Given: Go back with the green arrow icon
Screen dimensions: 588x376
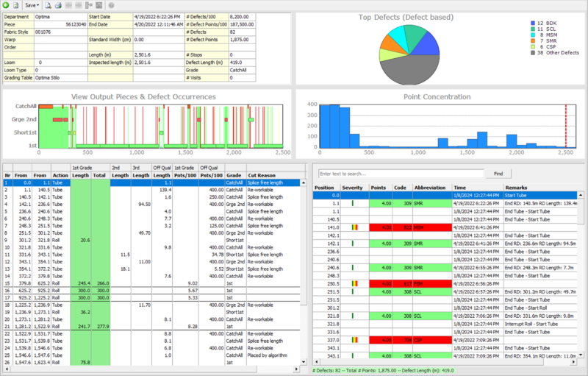Looking at the screenshot, I should click(6, 5).
